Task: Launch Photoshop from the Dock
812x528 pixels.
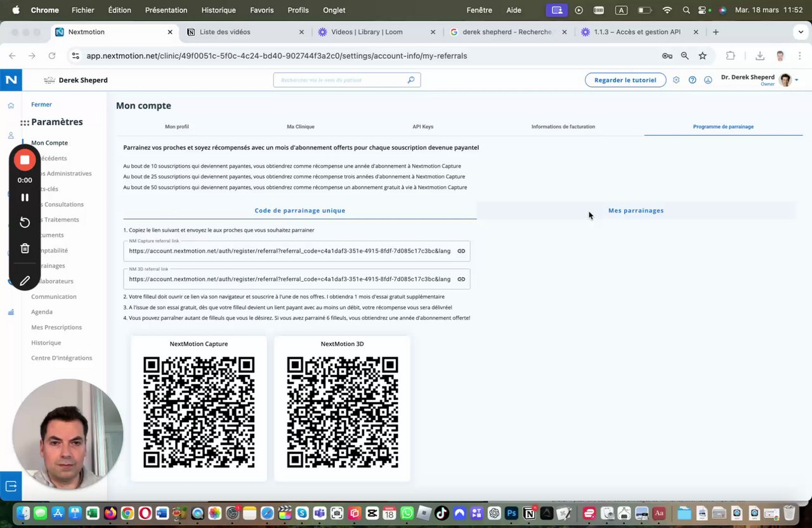Action: coord(511,513)
